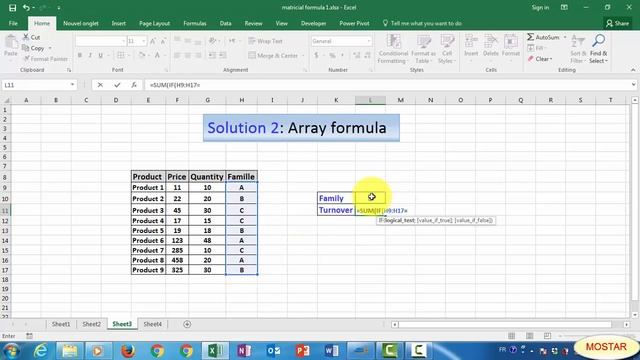Open the Merge & Center dropdown
640x360 pixels.
[x=303, y=56]
